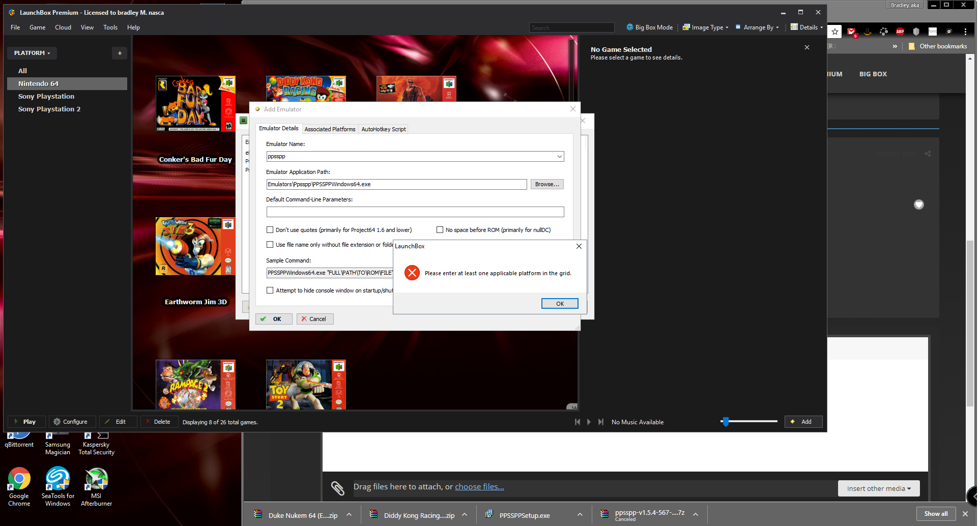Select Diddy Kong Racing box art
The height and width of the screenshot is (526, 980).
pyautogui.click(x=307, y=89)
